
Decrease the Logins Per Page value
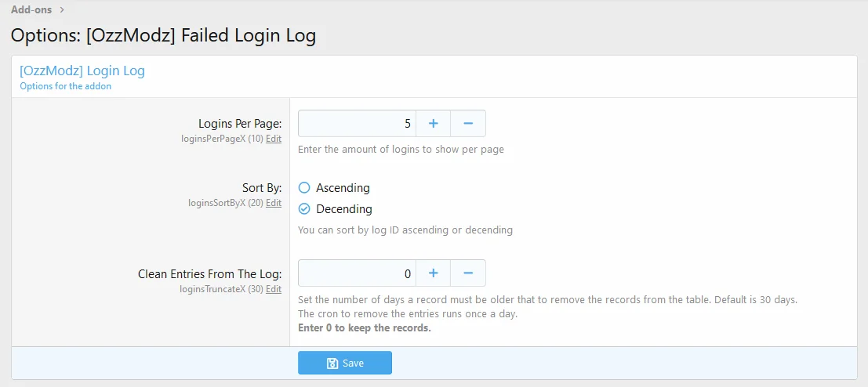[x=468, y=124]
